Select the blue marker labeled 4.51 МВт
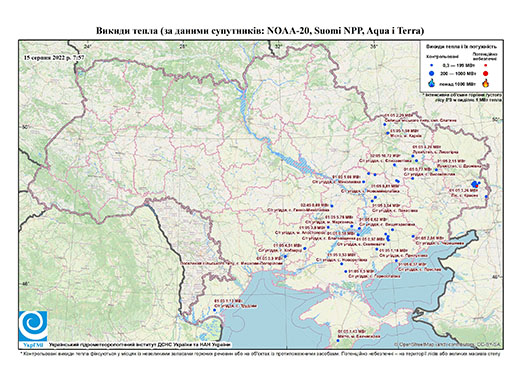The width and height of the screenshot is (520, 368). (305, 248)
